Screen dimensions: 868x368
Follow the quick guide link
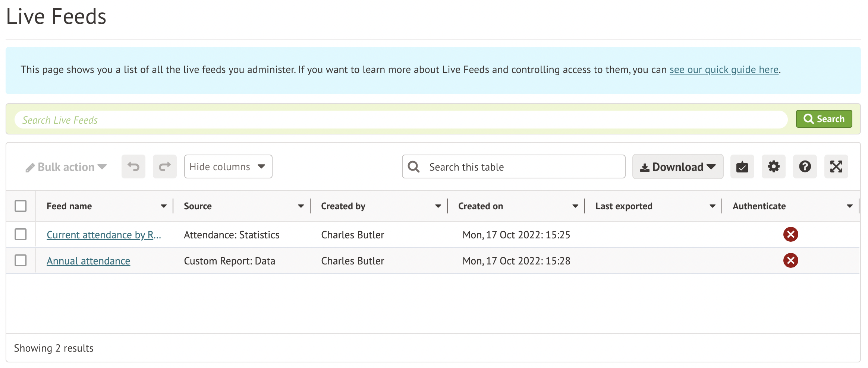pos(723,70)
